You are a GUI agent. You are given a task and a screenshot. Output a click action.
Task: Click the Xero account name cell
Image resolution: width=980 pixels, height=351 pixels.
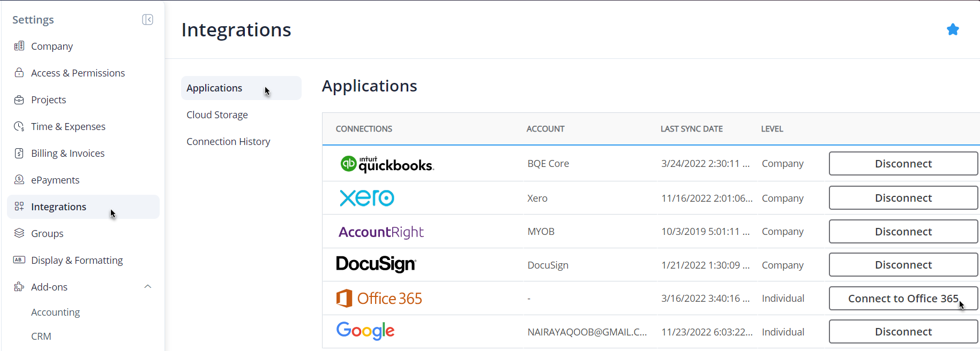537,199
